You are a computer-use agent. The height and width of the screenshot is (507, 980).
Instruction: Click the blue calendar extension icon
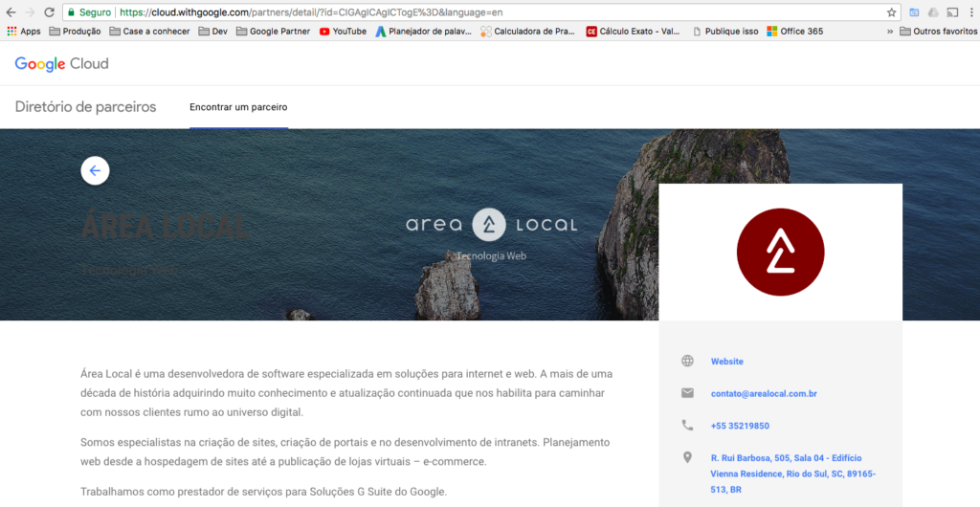coord(914,12)
